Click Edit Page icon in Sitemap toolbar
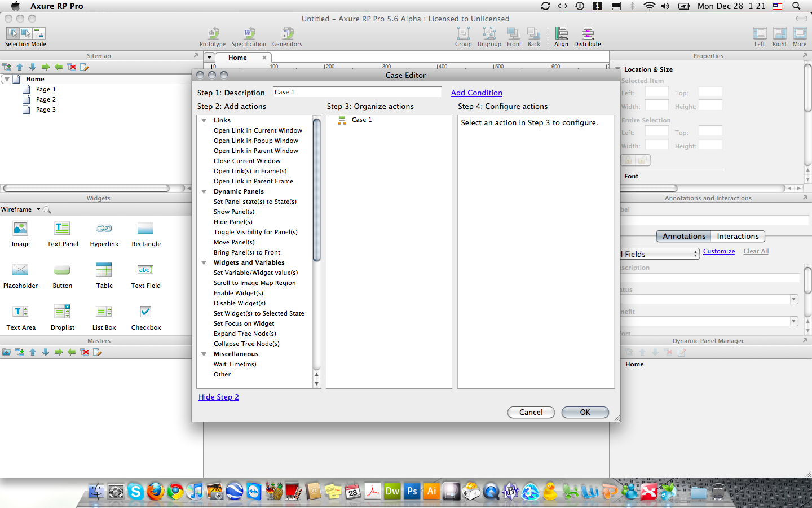The height and width of the screenshot is (508, 812). point(85,67)
